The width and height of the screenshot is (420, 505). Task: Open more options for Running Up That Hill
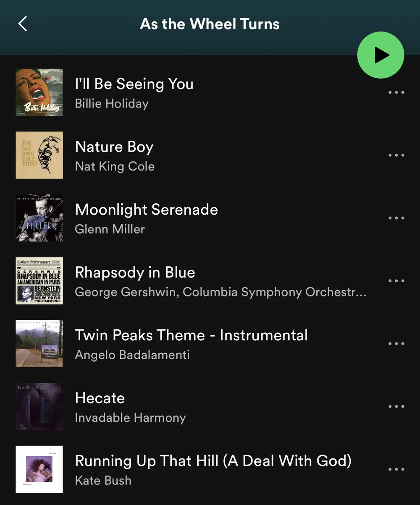coord(396,469)
